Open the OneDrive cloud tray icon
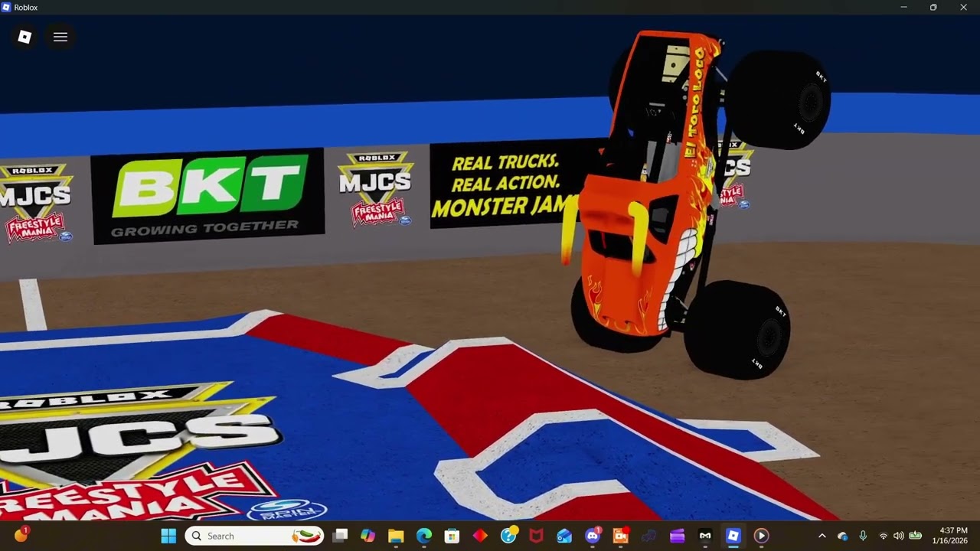Screen dimensions: 980x551 tap(843, 536)
